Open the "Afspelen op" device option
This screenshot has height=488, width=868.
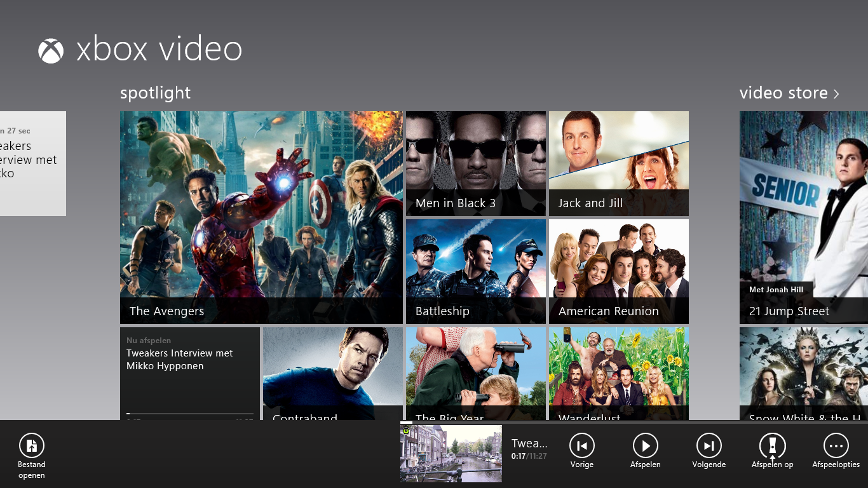[773, 452]
